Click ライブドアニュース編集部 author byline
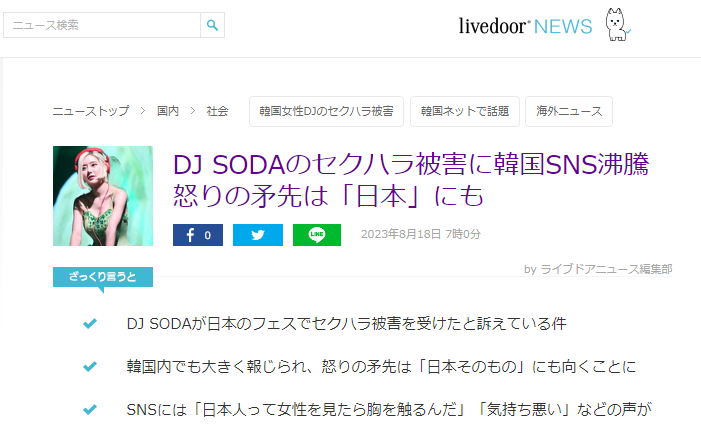This screenshot has width=701, height=448. click(606, 269)
